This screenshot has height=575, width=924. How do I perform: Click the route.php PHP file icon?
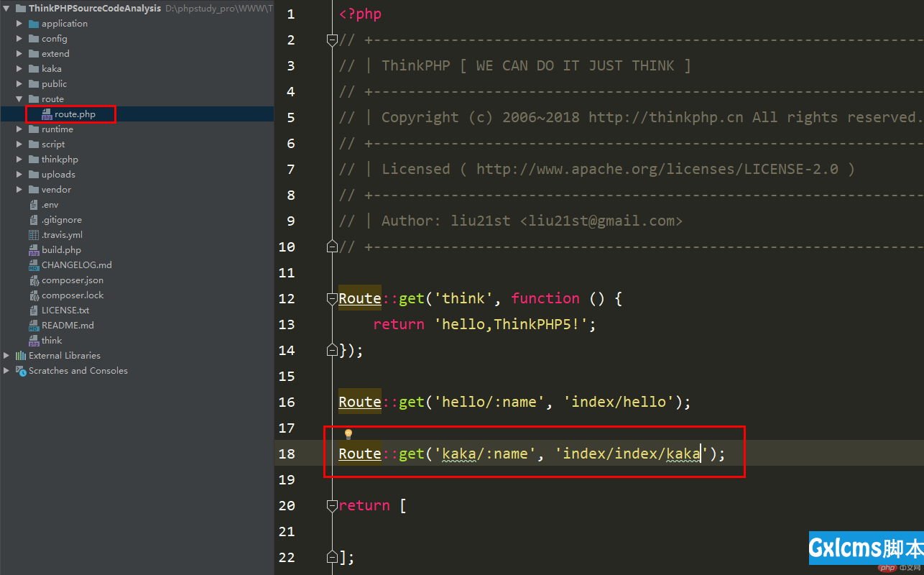click(x=47, y=114)
